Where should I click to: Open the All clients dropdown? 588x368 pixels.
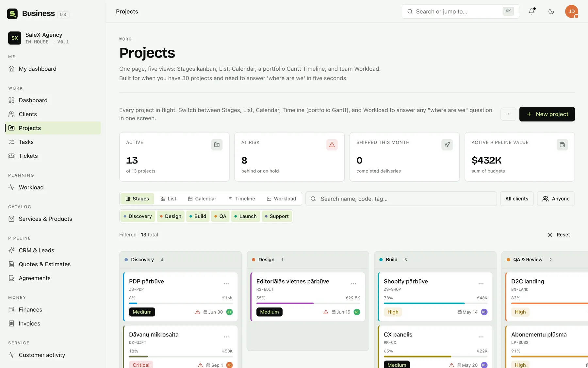[x=517, y=199]
